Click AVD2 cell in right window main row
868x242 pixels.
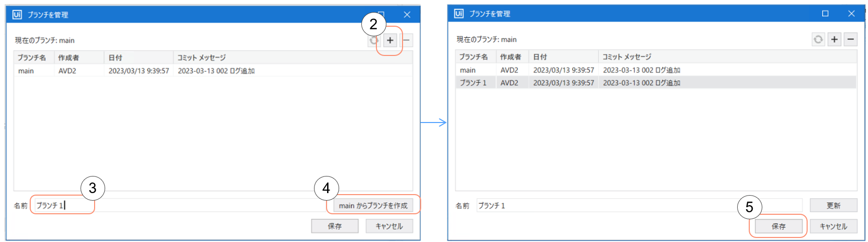coord(509,70)
